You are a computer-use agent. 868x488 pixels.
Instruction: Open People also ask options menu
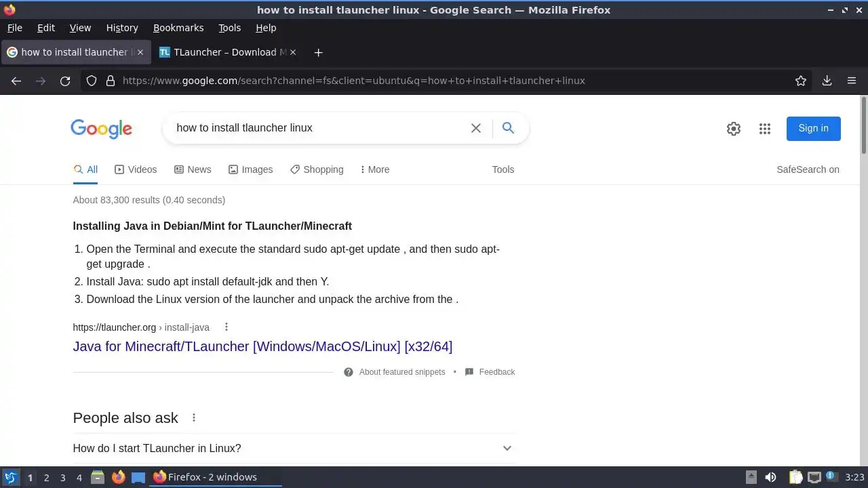(194, 418)
